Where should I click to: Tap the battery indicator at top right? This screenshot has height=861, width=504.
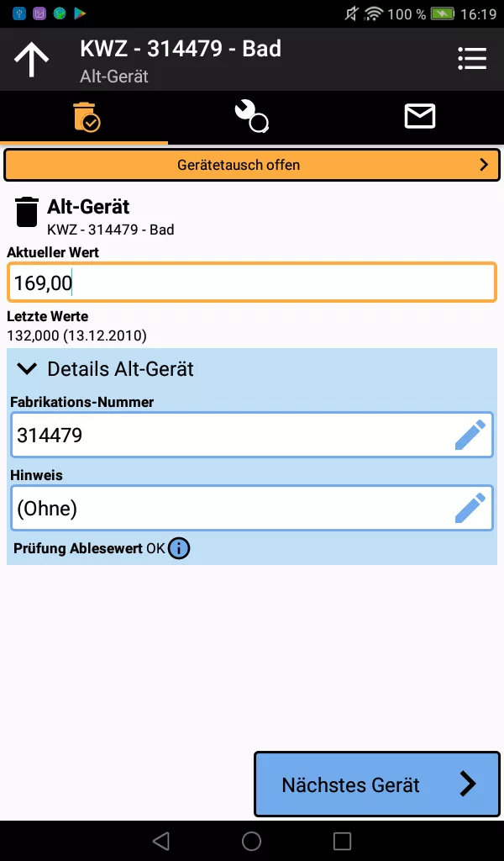click(443, 14)
